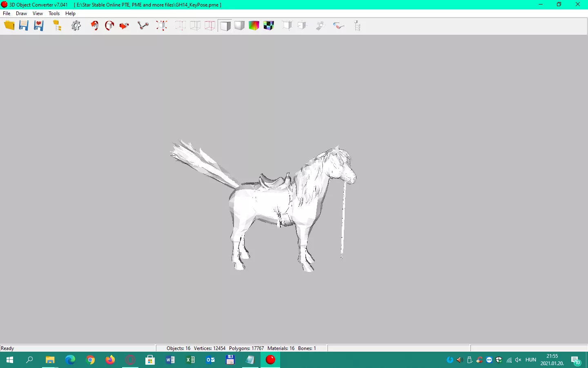The image size is (588, 368).
Task: Click 'Bones: 1' in status bar
Action: pos(307,348)
